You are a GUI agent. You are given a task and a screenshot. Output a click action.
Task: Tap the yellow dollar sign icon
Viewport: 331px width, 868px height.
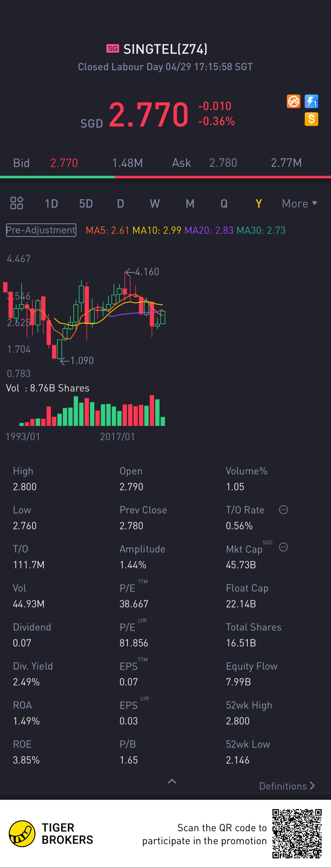click(x=311, y=119)
